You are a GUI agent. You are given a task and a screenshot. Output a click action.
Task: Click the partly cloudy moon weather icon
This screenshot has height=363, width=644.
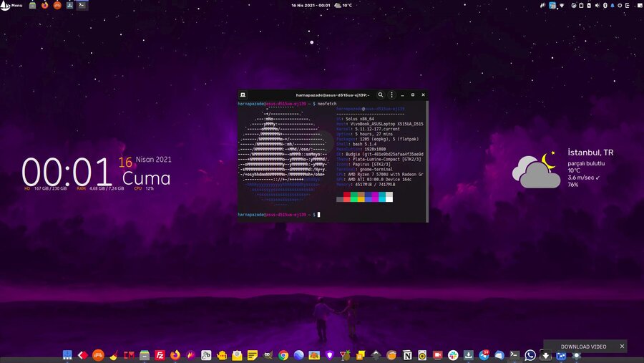(x=536, y=170)
